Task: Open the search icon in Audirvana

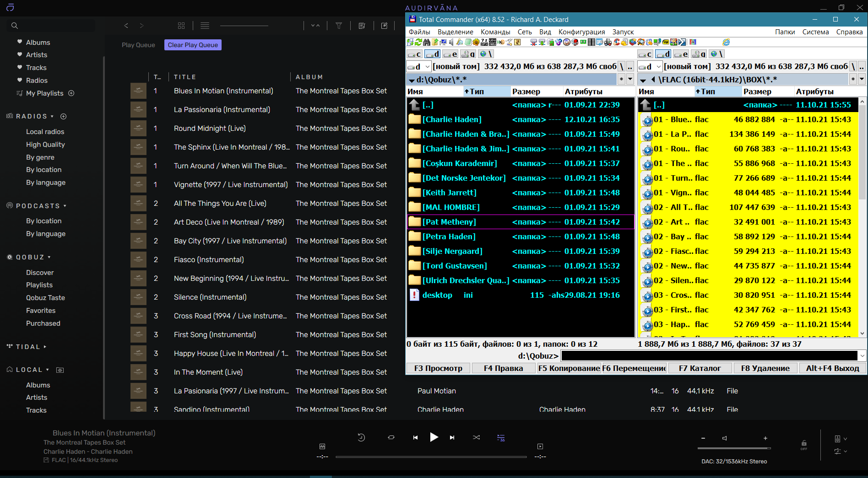Action: click(15, 26)
